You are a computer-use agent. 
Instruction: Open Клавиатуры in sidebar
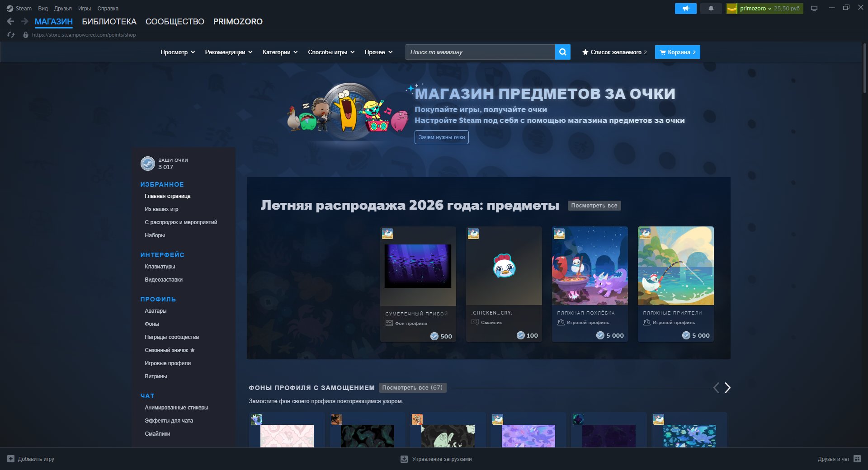click(160, 267)
